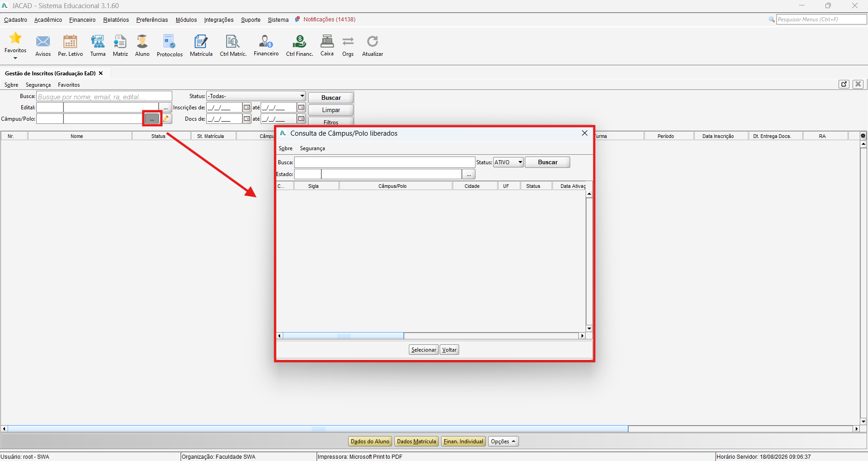
Task: Open the Favoritos star toolbar icon
Action: pos(15,38)
